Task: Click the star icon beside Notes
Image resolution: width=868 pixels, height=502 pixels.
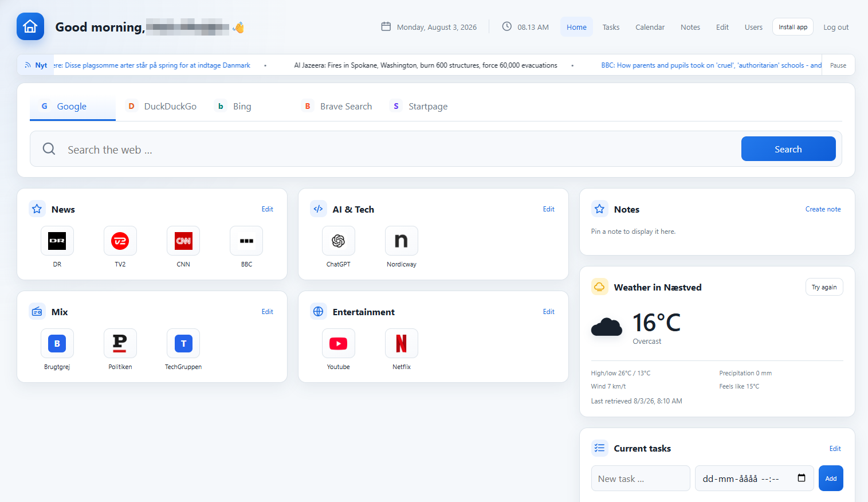Action: (x=600, y=209)
